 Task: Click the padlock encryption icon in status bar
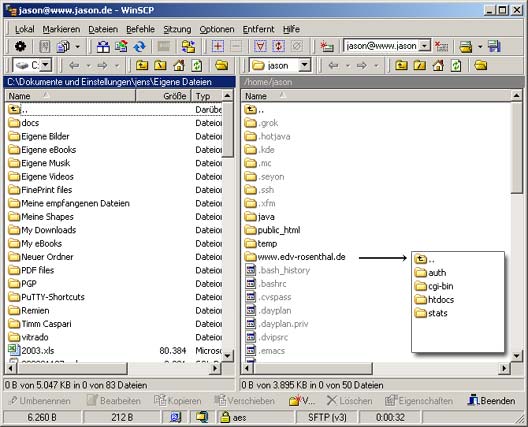coord(225,417)
